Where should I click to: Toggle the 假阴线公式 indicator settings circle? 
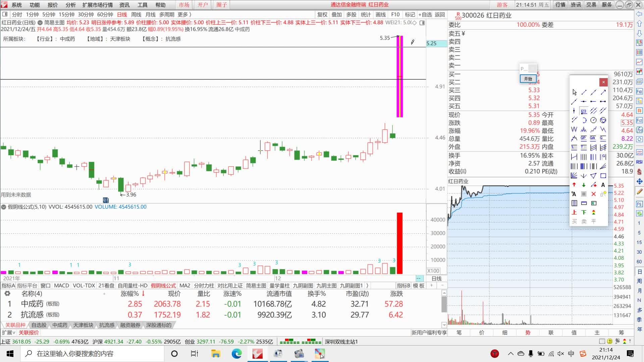click(4, 207)
